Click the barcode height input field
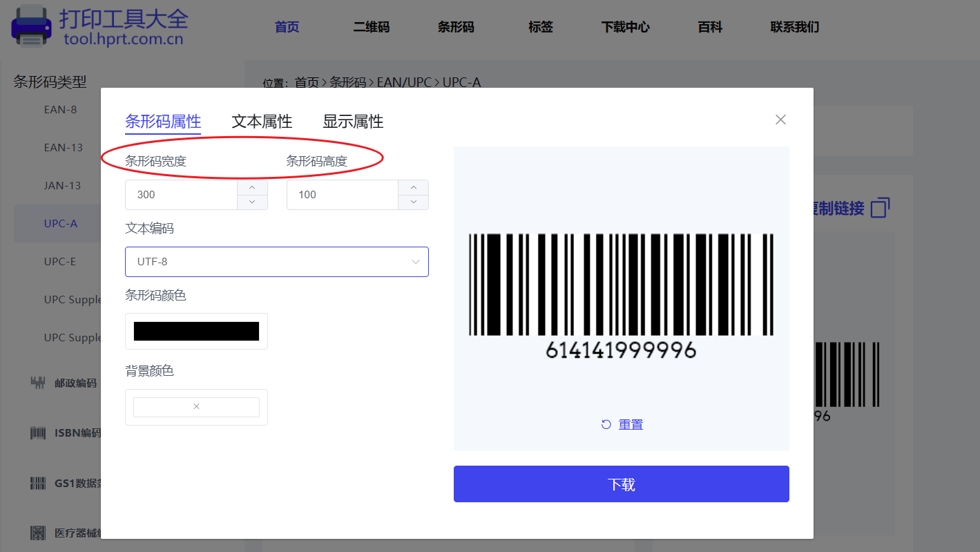 pos(343,195)
